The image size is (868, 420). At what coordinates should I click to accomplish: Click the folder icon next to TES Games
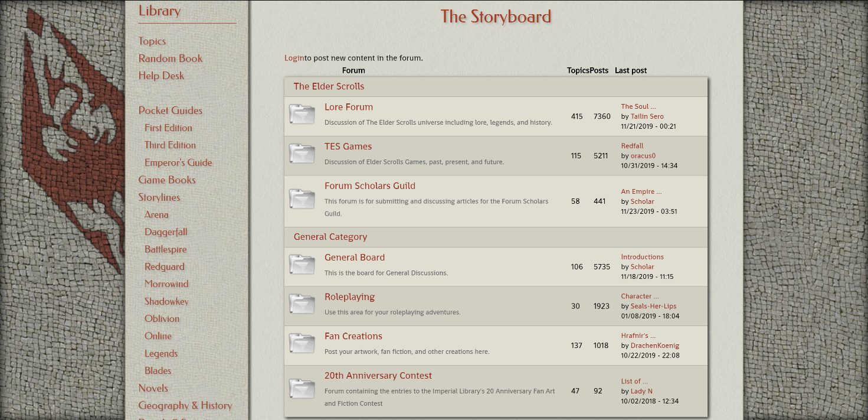(x=302, y=154)
